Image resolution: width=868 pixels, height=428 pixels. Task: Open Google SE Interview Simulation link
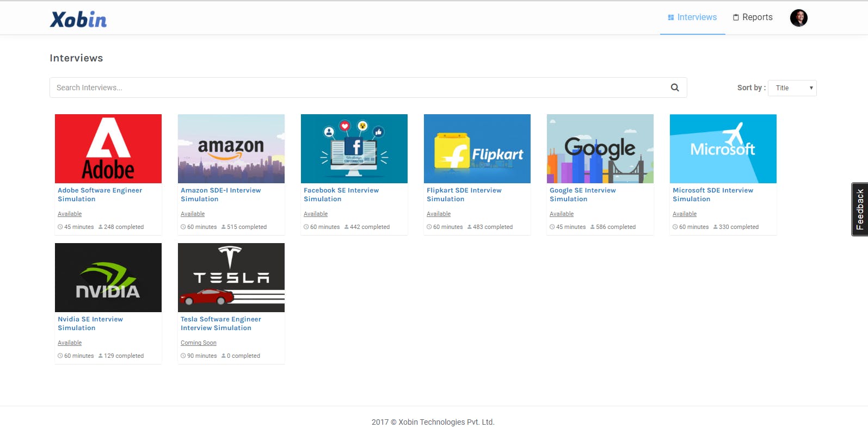click(583, 195)
